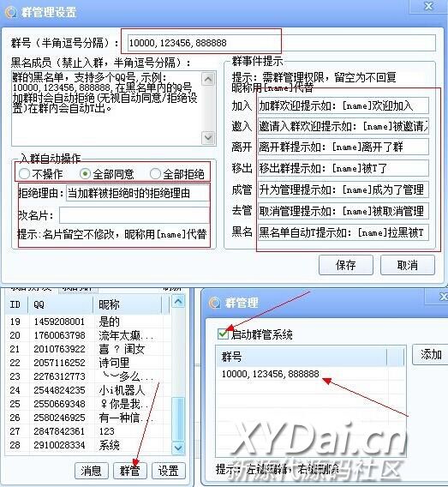This screenshot has height=487, width=448.
Task: Close the 群管理设置 dialog
Action: click(429, 6)
